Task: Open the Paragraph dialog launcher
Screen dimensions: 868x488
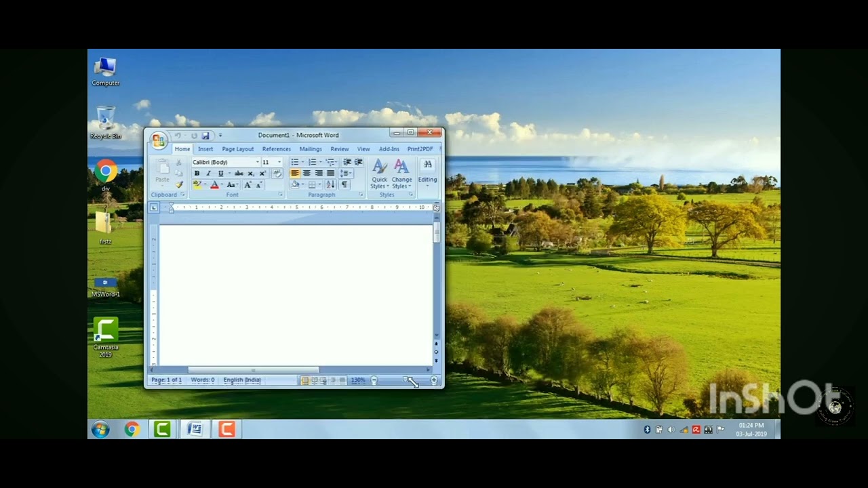Action: [361, 195]
